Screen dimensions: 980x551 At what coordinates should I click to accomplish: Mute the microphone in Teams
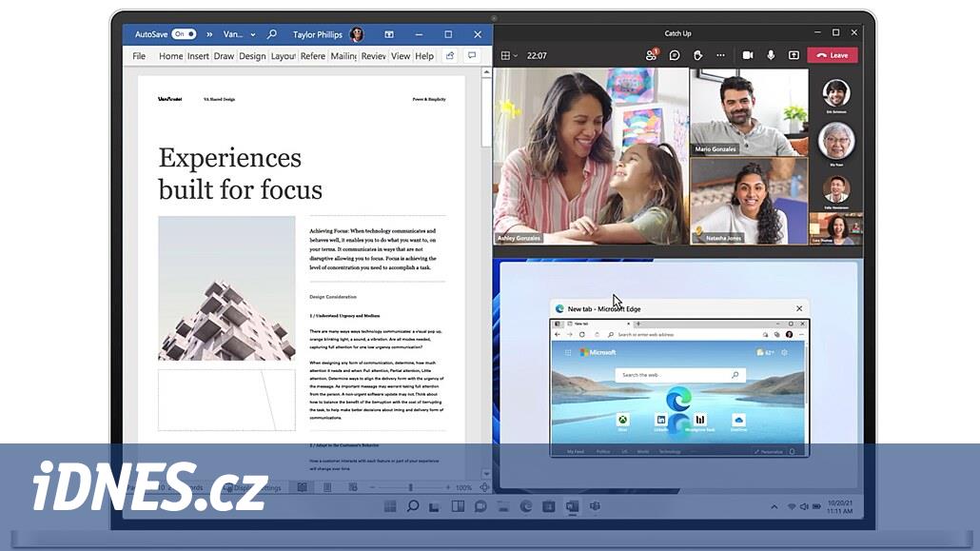pos(771,55)
